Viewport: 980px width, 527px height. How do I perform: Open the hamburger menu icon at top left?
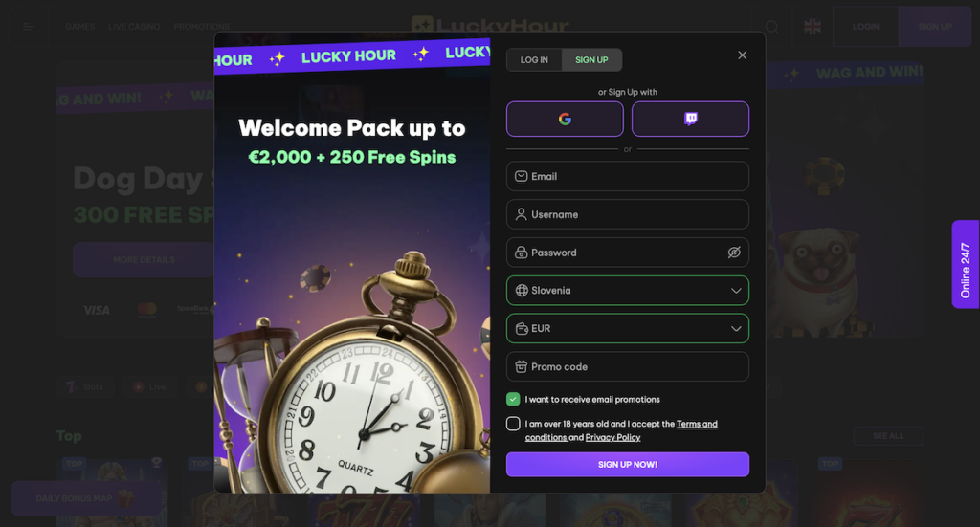(28, 26)
